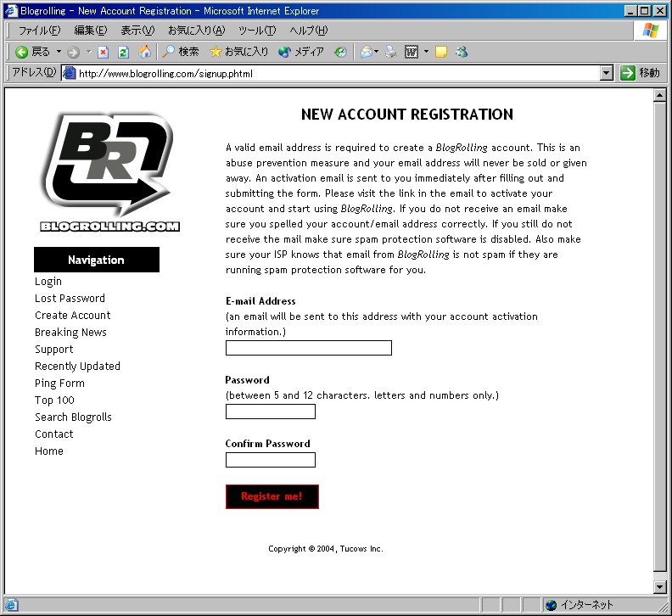The height and width of the screenshot is (616, 672).
Task: Open the ツール(T) menu
Action: click(x=256, y=31)
